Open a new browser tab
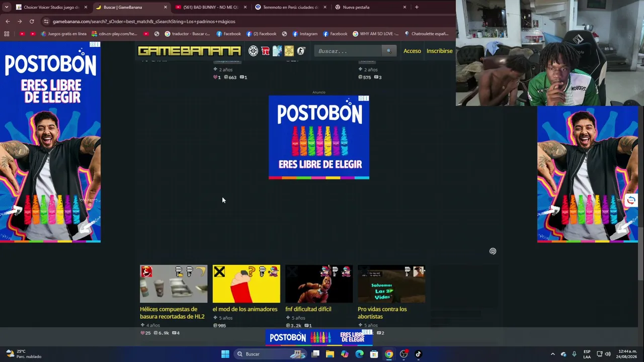 tap(417, 7)
